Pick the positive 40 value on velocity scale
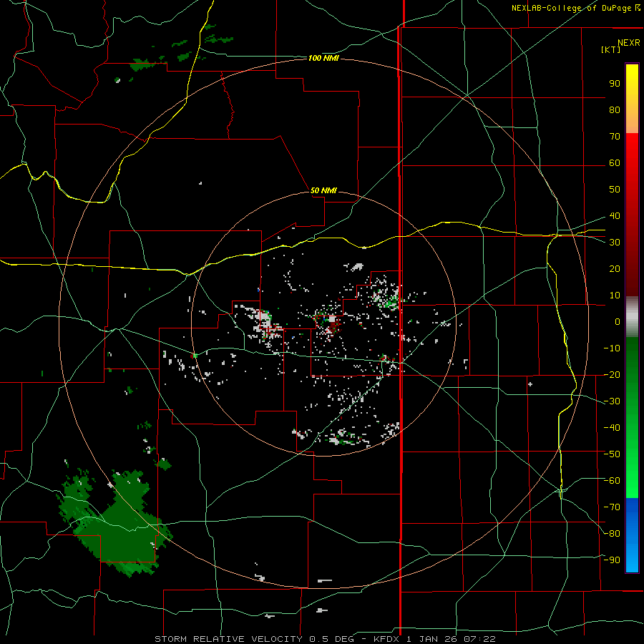Image resolution: width=644 pixels, height=644 pixels. click(615, 215)
